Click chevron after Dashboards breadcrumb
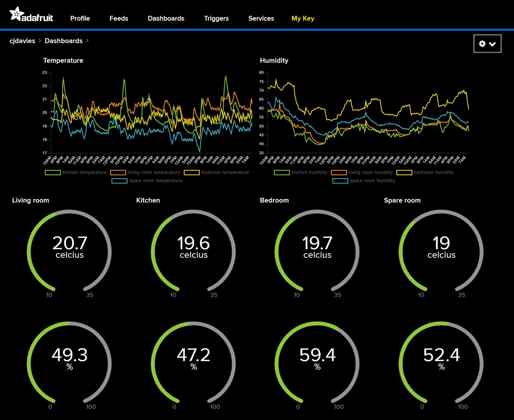The width and height of the screenshot is (514, 420). point(87,41)
